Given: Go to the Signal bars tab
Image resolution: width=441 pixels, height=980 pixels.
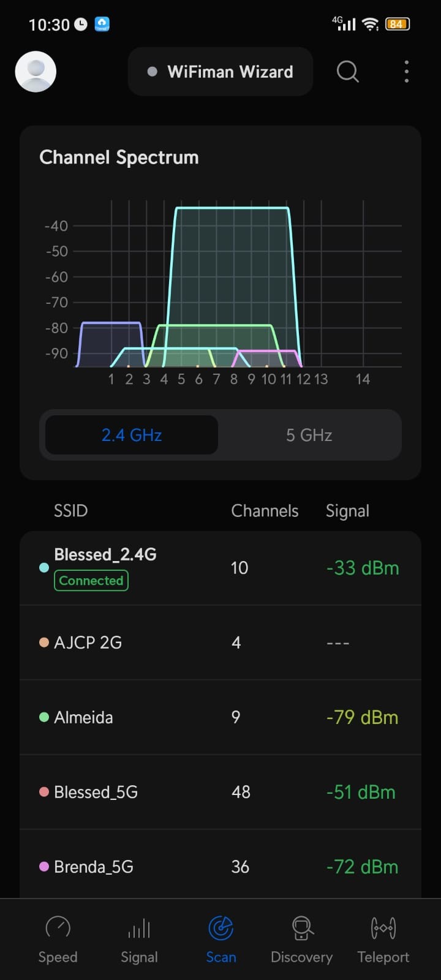Looking at the screenshot, I should coord(139,929).
